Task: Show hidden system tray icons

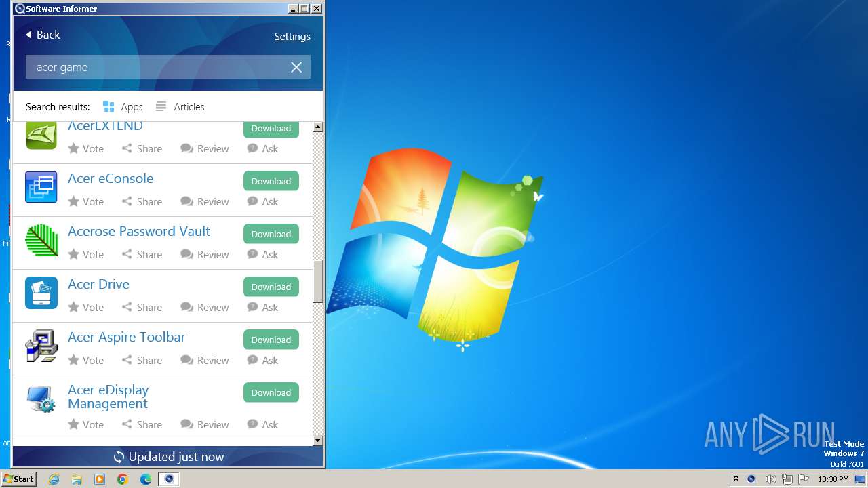Action: [x=736, y=479]
